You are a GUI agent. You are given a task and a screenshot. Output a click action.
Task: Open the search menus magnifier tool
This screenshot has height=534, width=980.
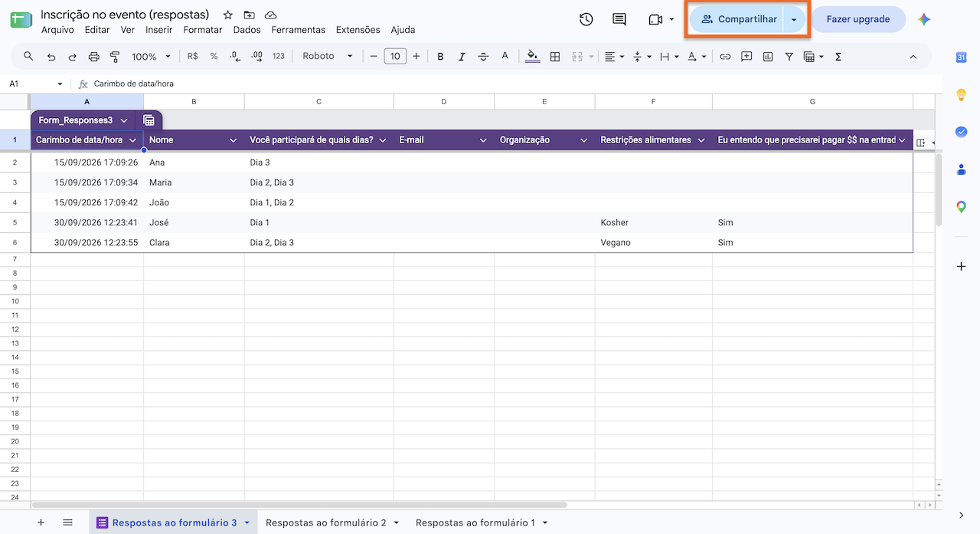pyautogui.click(x=29, y=56)
